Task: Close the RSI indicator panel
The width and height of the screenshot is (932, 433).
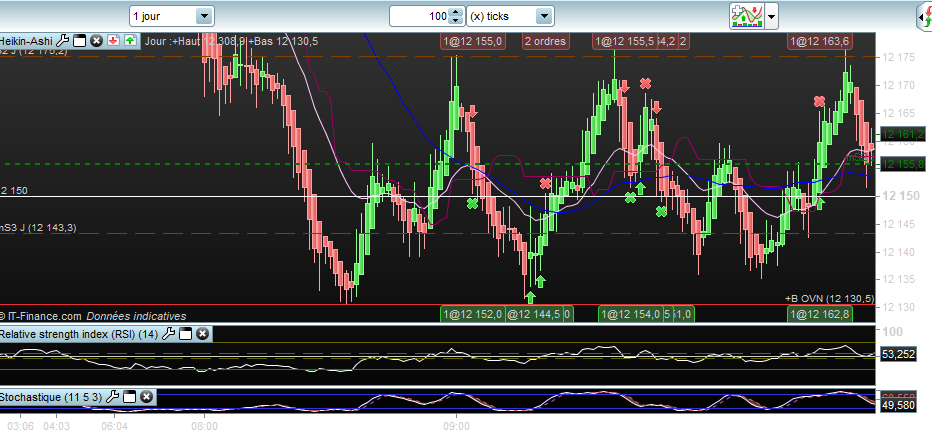Action: coord(201,333)
